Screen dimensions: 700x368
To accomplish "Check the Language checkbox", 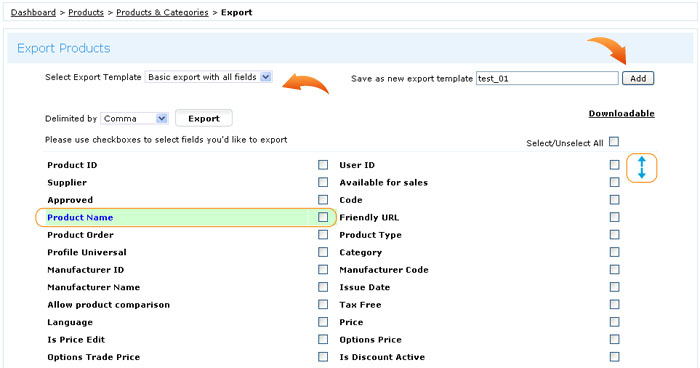I will (323, 322).
